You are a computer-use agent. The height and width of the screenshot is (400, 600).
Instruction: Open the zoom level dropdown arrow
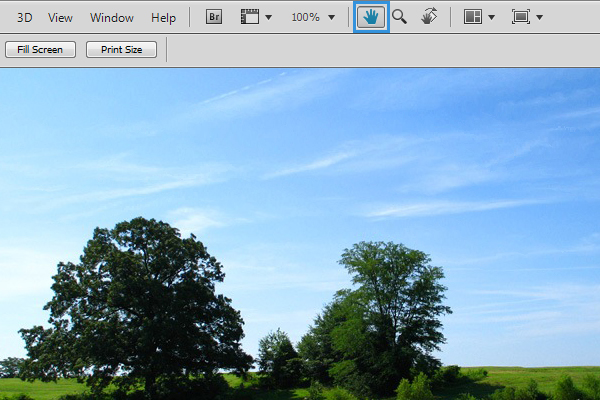(332, 17)
